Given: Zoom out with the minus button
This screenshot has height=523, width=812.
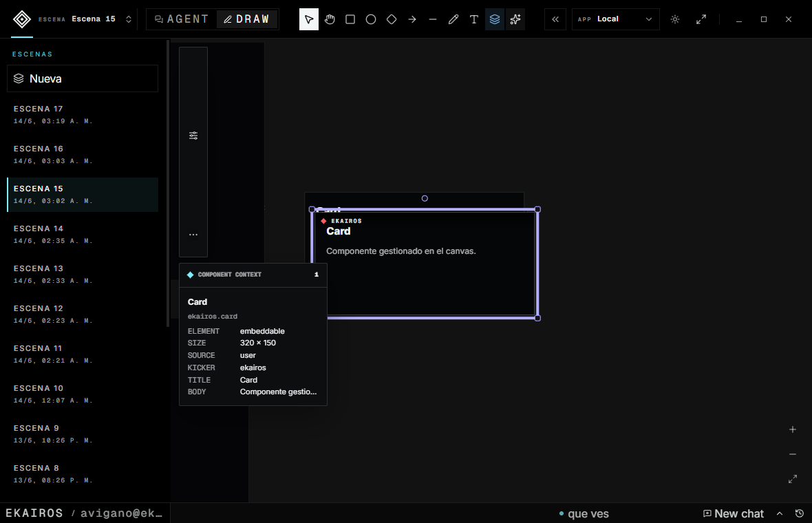Looking at the screenshot, I should pyautogui.click(x=792, y=454).
